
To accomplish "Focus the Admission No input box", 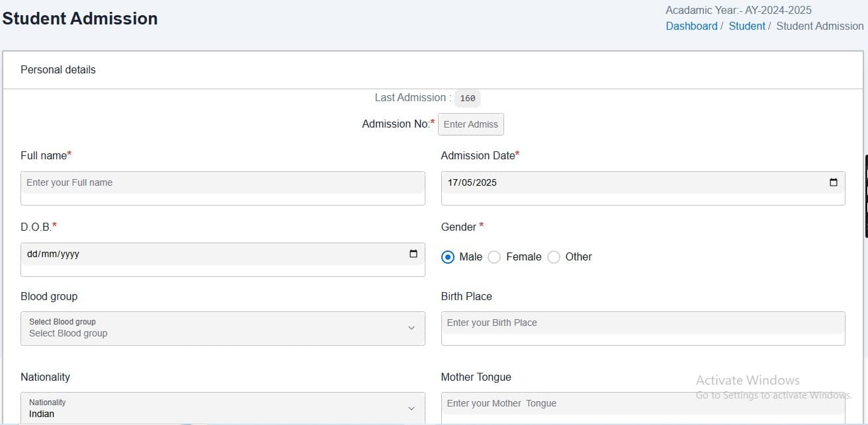I will [470, 124].
